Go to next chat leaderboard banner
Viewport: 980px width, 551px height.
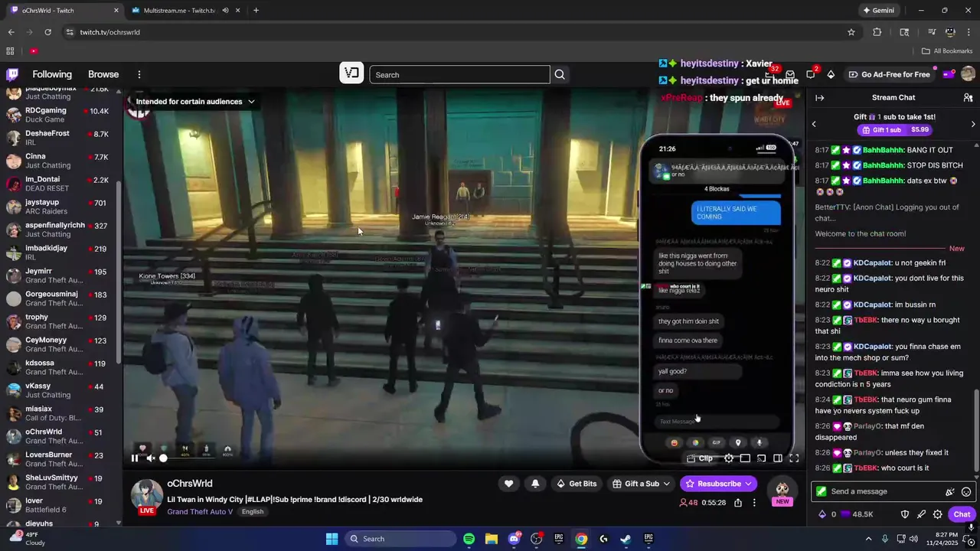973,124
